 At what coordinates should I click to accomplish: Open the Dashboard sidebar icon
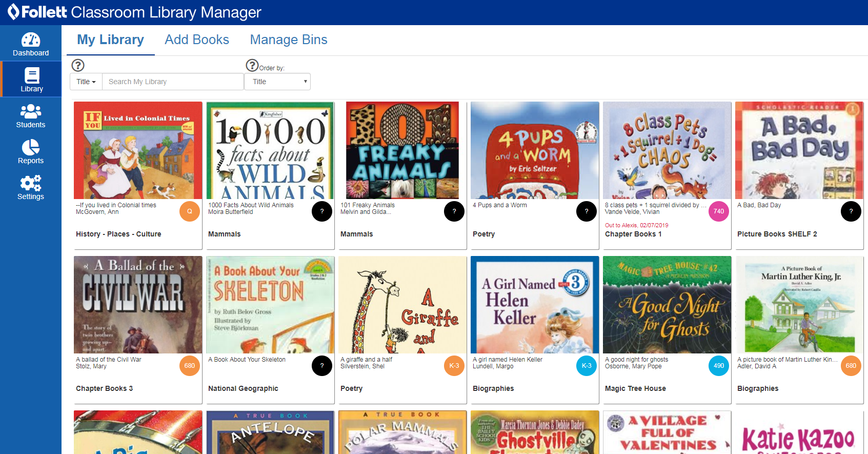point(31,40)
